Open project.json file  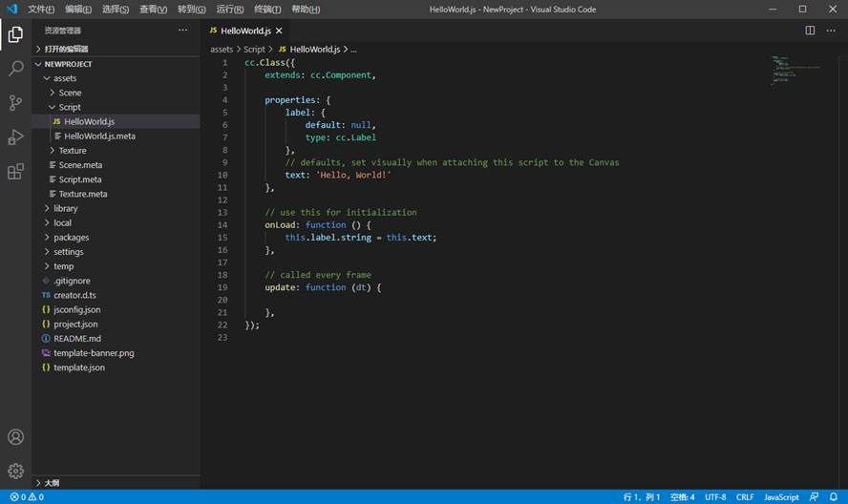(116, 324)
